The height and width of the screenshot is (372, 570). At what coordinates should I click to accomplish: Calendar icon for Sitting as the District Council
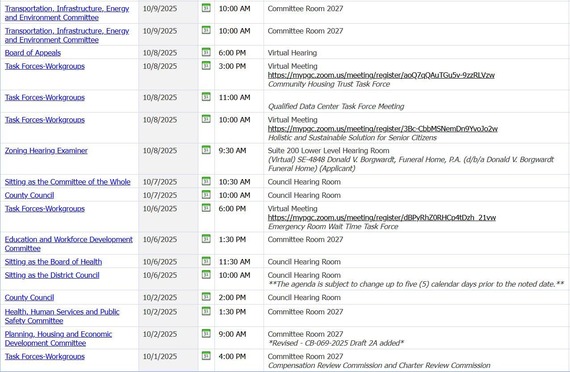(206, 275)
